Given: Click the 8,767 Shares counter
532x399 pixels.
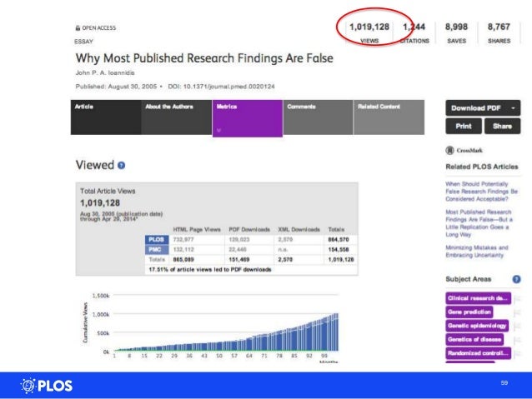Looking at the screenshot, I should click(x=499, y=32).
